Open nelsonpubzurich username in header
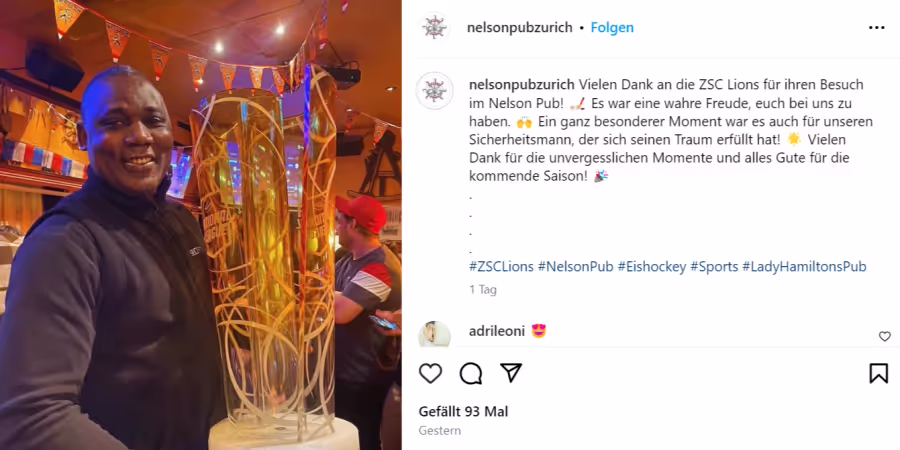Image resolution: width=900 pixels, height=450 pixels. (519, 28)
